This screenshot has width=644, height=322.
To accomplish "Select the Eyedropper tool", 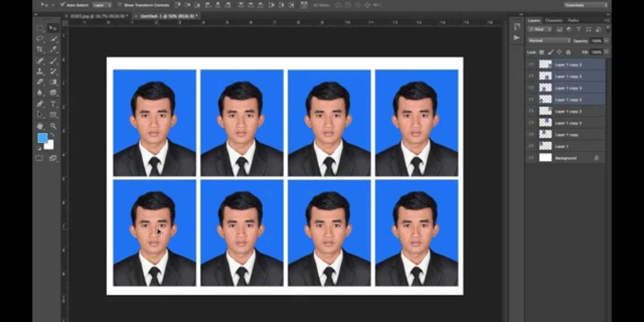I will pos(53,49).
